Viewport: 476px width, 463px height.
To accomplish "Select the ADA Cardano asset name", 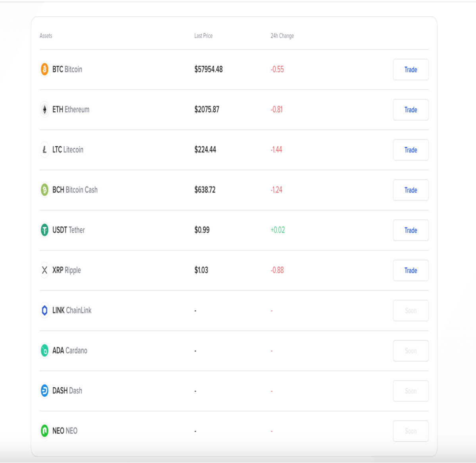I will 70,351.
